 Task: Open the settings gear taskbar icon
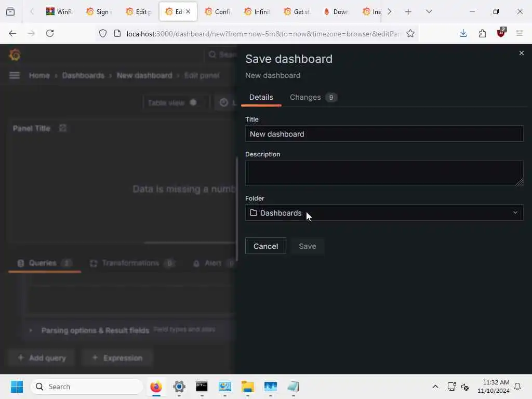[179, 387]
